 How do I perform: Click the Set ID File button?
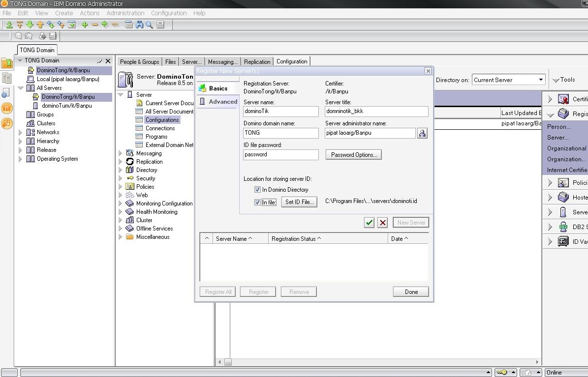point(299,202)
